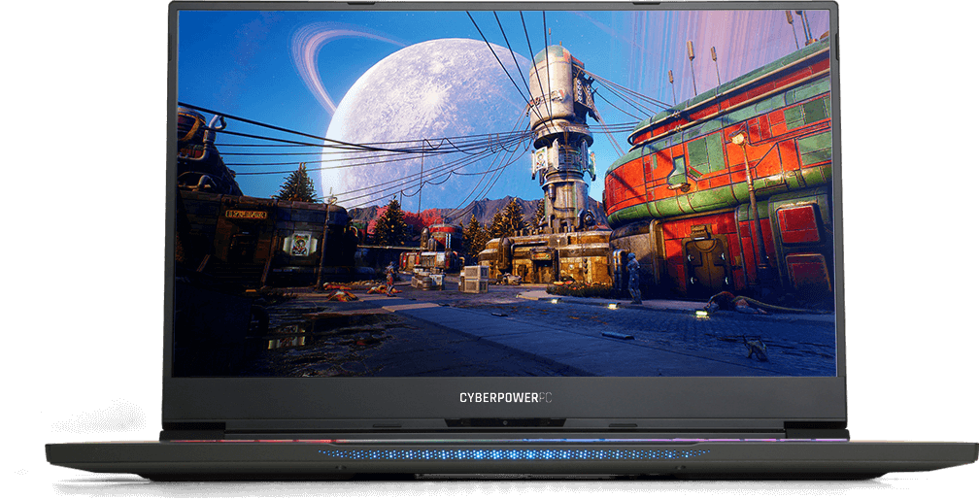Click the large red window panel at far right
Image resolution: width=980 pixels, height=499 pixels.
click(x=798, y=223)
